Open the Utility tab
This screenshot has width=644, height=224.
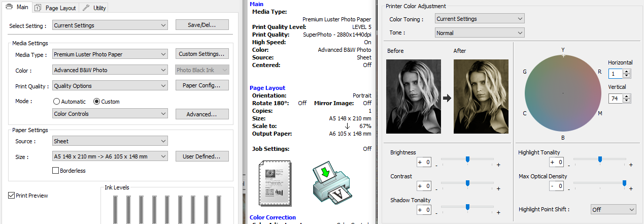point(94,8)
